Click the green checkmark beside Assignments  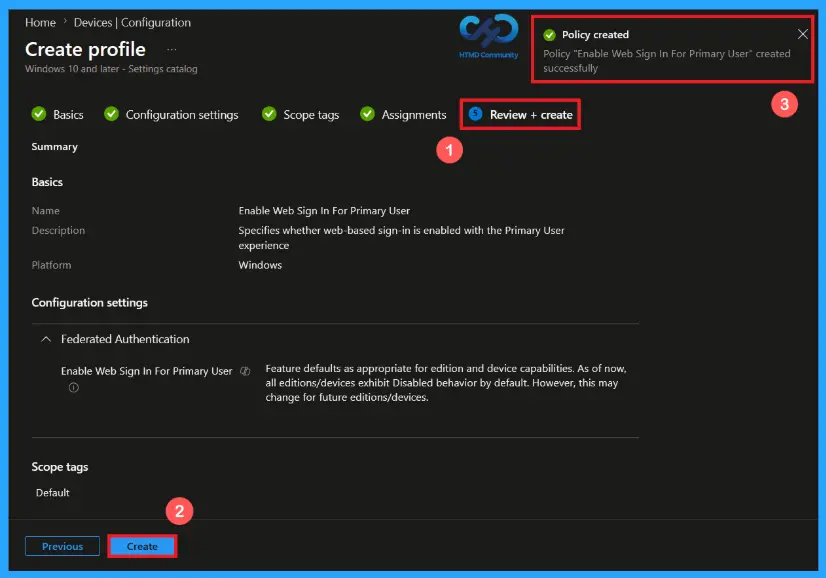point(367,114)
